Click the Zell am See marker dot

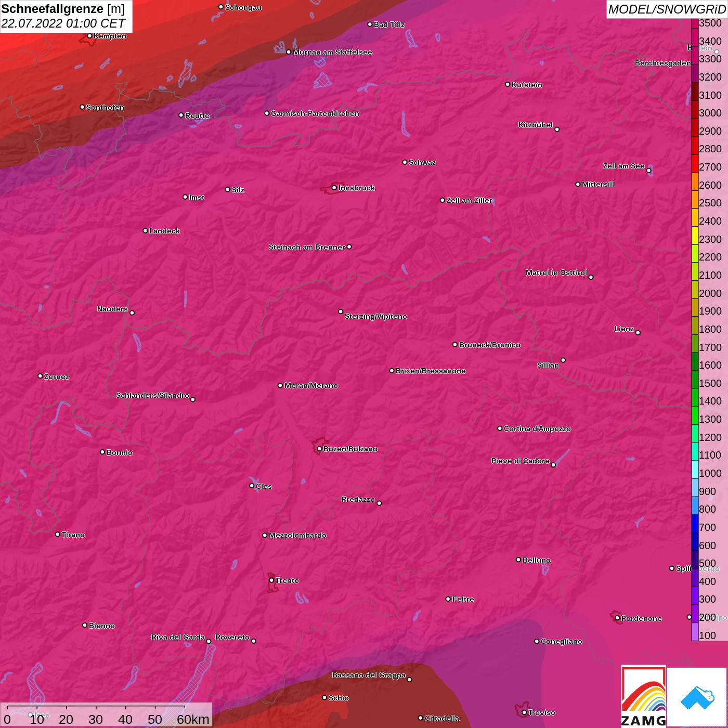pyautogui.click(x=648, y=170)
